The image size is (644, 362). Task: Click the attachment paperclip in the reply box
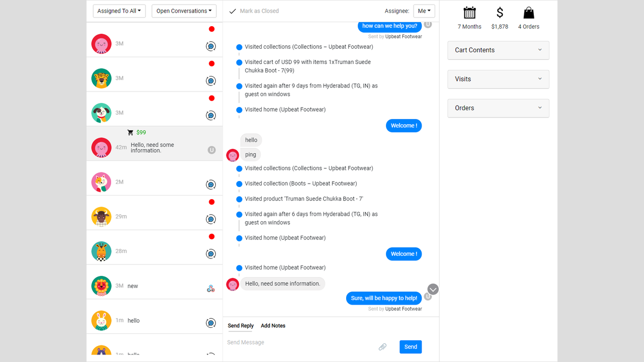[382, 347]
